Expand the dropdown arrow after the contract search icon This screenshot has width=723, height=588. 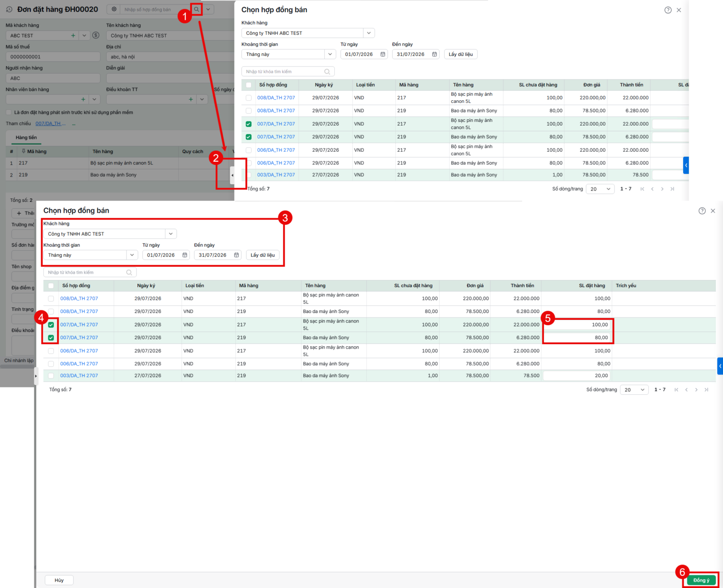tap(208, 9)
